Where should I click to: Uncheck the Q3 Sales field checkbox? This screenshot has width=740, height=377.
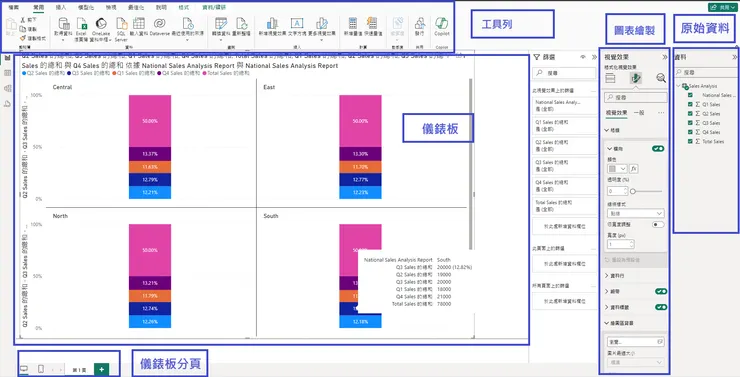click(690, 123)
